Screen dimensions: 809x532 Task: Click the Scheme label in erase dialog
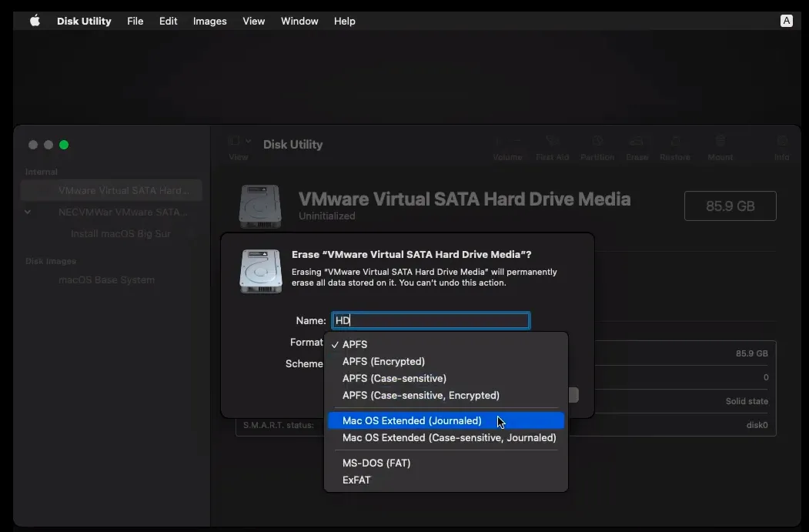[x=304, y=364]
